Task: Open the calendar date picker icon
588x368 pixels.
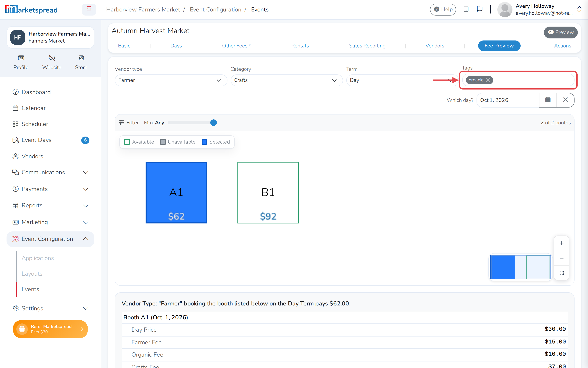Action: tap(548, 100)
